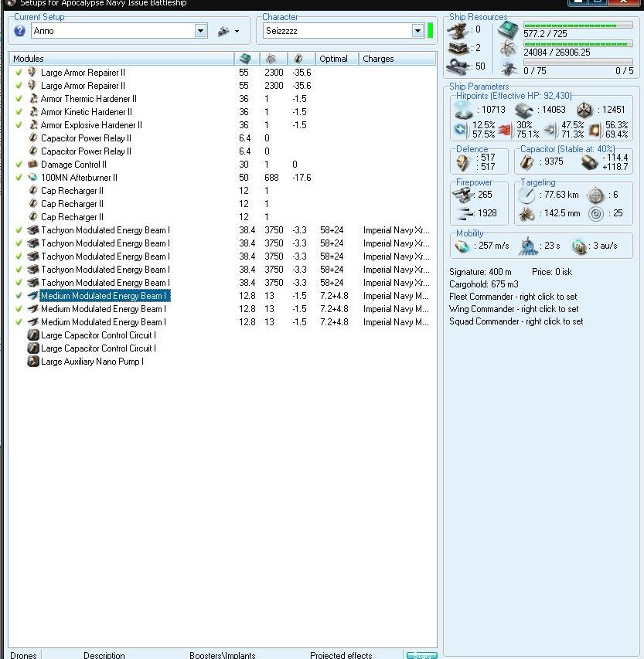
Task: Click the align time icon in Mobility
Action: point(527,246)
